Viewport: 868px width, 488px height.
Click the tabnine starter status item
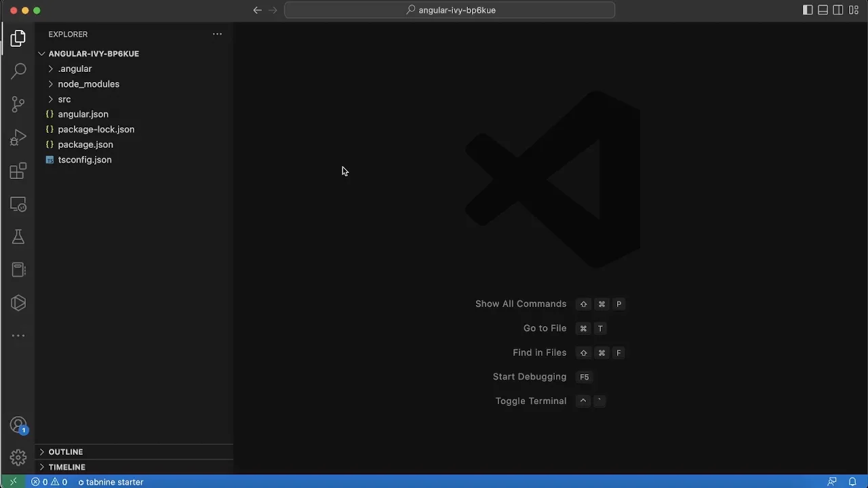[x=111, y=482]
